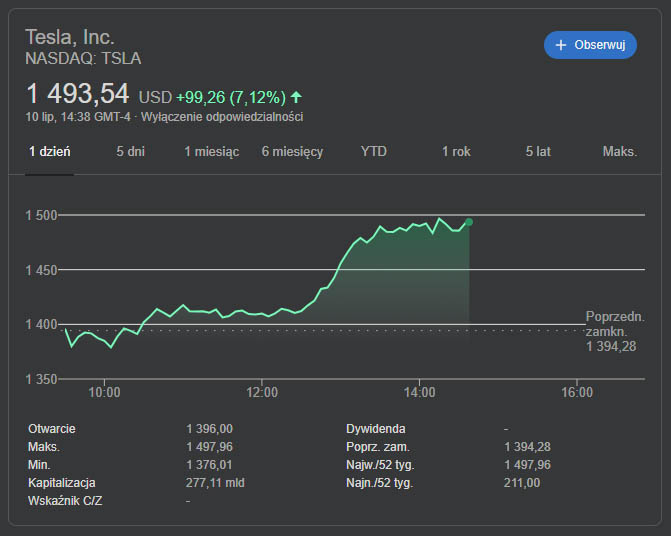Click the green current-price dot on chart
Viewport: 671px width, 536px height.
(x=469, y=222)
